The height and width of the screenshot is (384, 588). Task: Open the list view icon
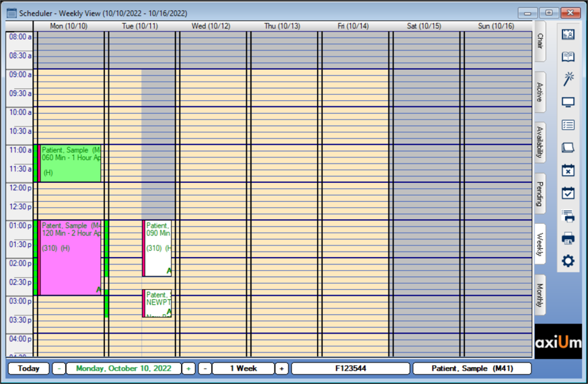568,125
